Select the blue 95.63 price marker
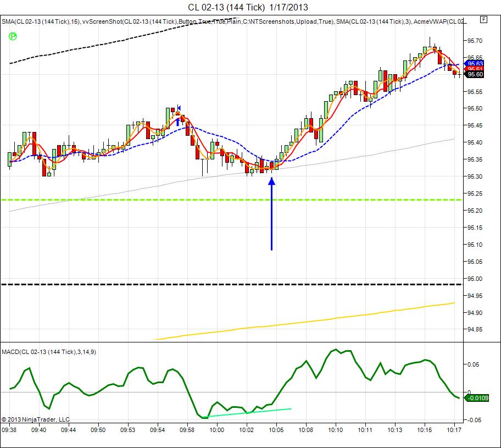The height and width of the screenshot is (448, 501). (x=474, y=64)
